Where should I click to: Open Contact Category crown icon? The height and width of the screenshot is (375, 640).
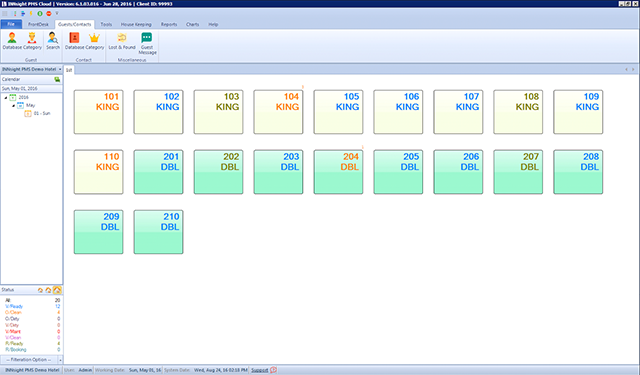94,41
